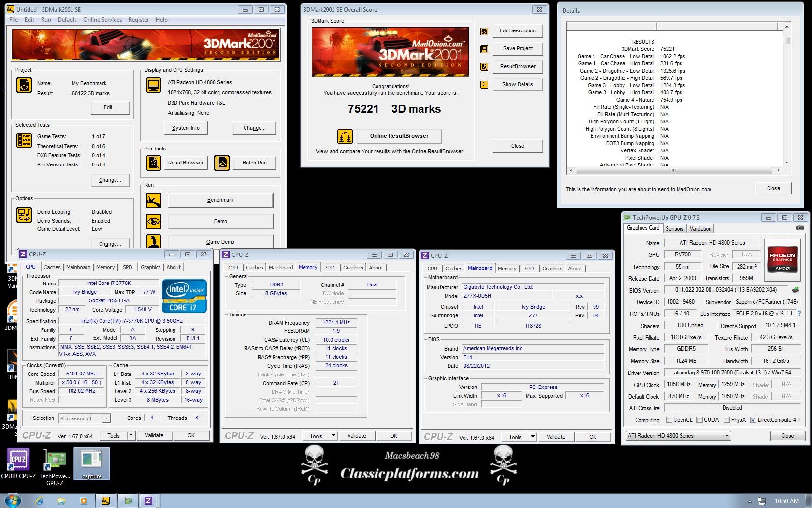812x508 pixels.
Task: Open the CPUID CPU-Z desktop shortcut
Action: 18,464
